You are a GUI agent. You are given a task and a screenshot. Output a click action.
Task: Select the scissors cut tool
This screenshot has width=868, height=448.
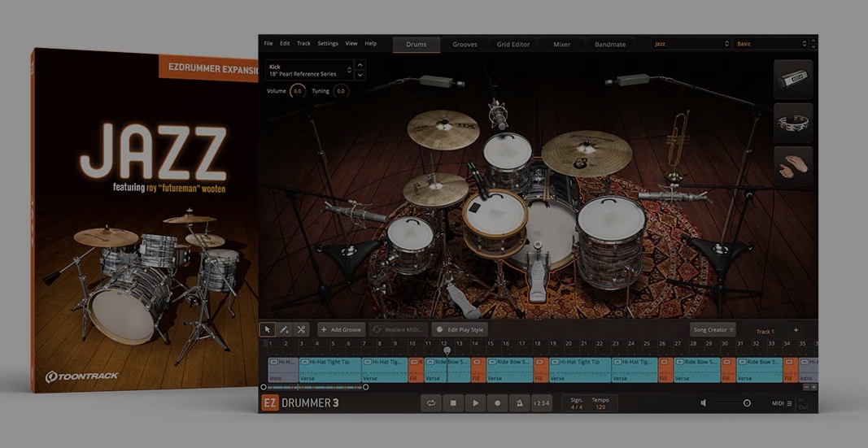click(301, 329)
